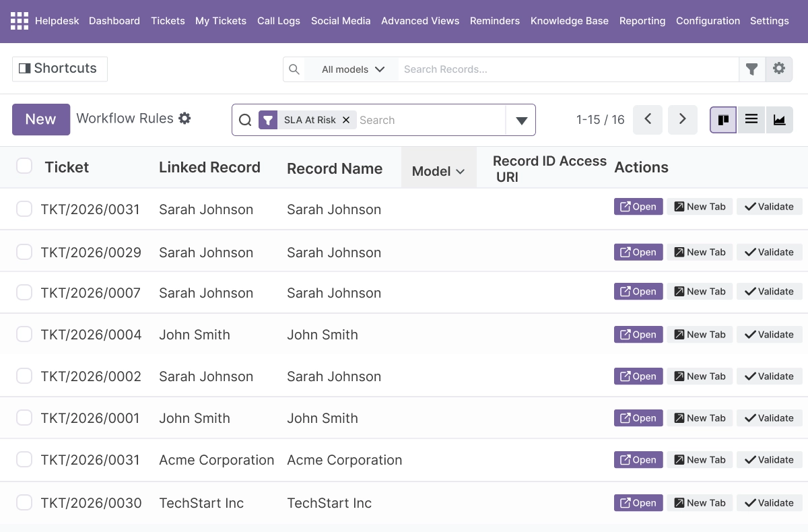Viewport: 808px width, 532px height.
Task: Open TechStart Inc record in New Tab
Action: (700, 503)
